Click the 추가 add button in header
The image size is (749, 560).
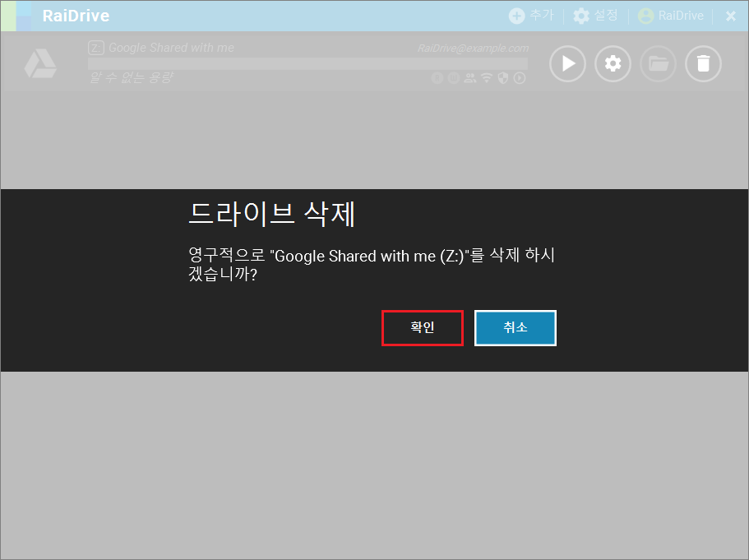pos(531,16)
